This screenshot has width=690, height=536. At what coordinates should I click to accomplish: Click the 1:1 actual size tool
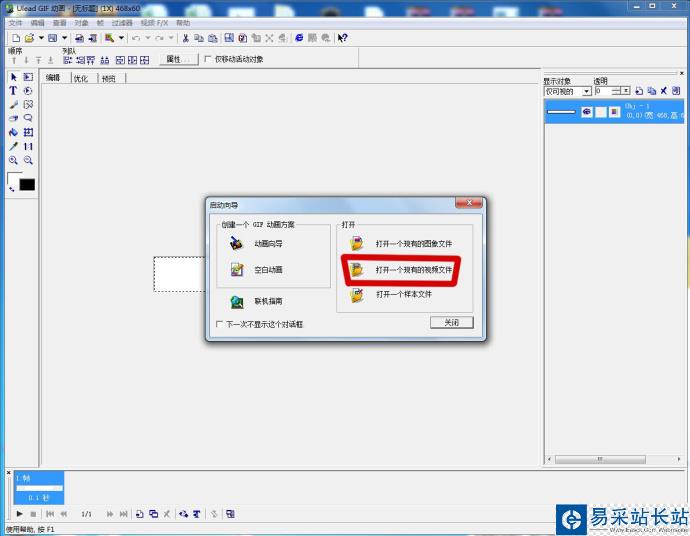pyautogui.click(x=28, y=146)
